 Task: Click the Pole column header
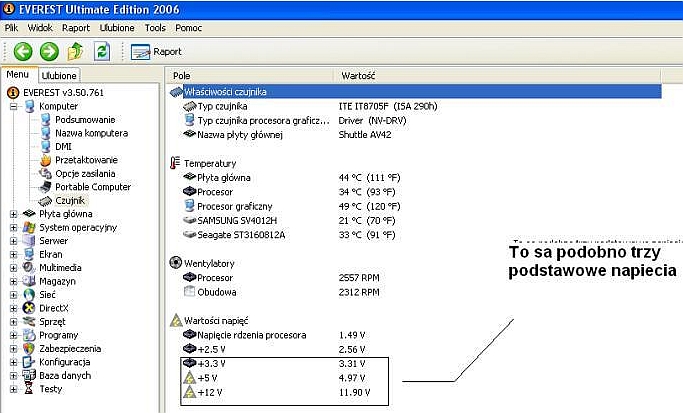point(250,76)
